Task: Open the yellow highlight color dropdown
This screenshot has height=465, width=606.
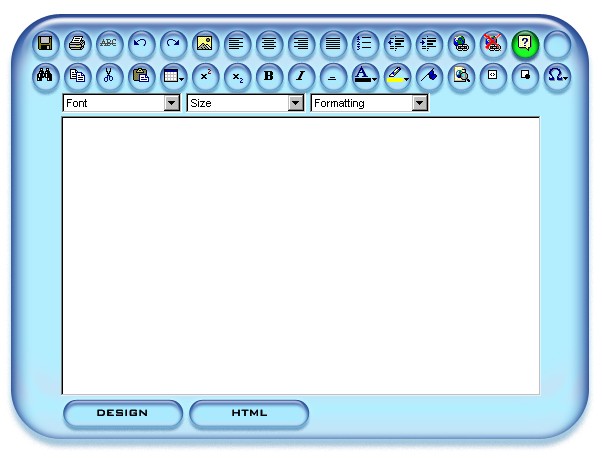Action: coord(397,76)
